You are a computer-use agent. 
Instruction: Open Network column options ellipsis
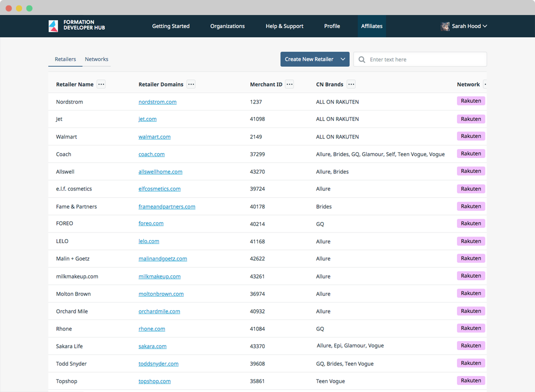point(485,84)
